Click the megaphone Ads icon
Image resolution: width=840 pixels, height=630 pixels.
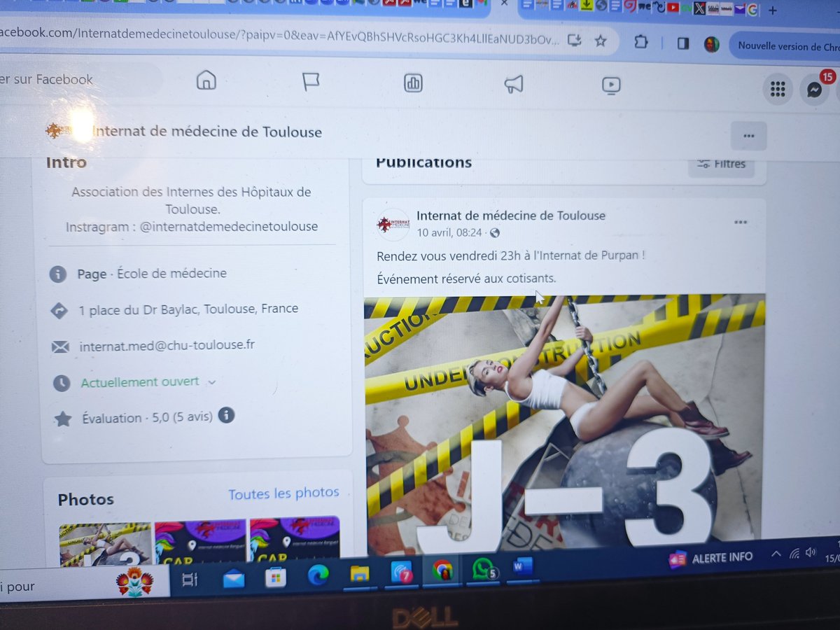click(x=514, y=83)
